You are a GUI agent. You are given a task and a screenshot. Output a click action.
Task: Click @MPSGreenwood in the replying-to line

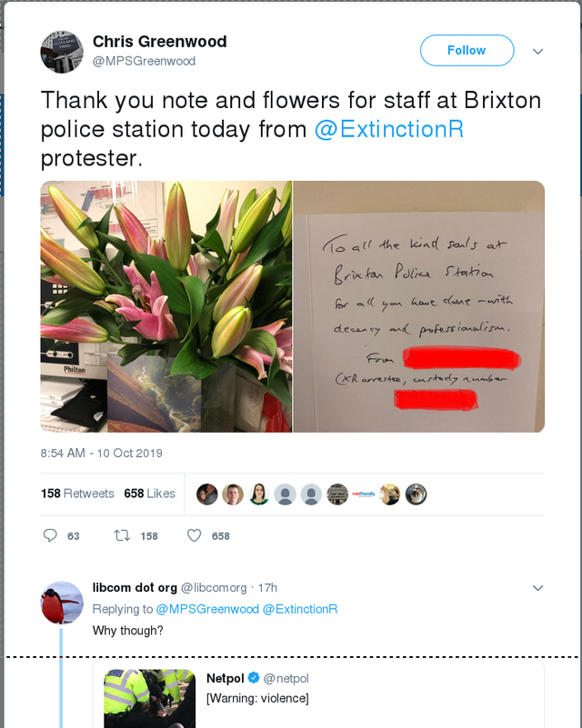point(207,609)
